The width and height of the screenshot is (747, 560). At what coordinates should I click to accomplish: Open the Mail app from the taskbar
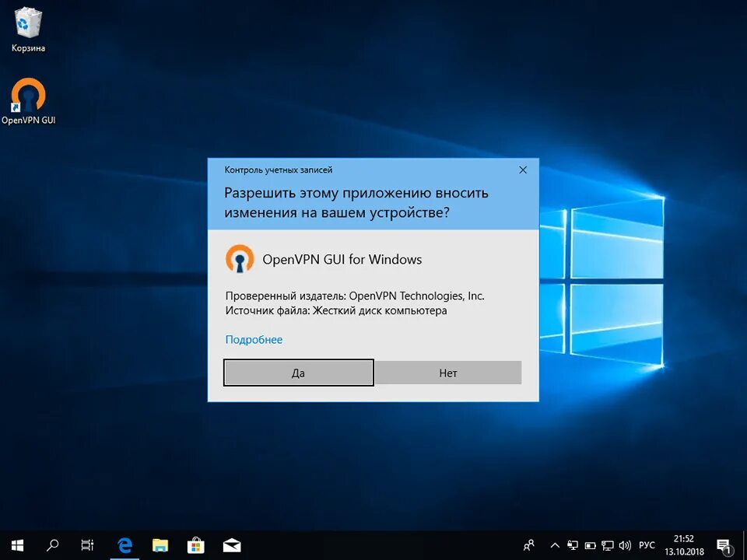(x=232, y=545)
